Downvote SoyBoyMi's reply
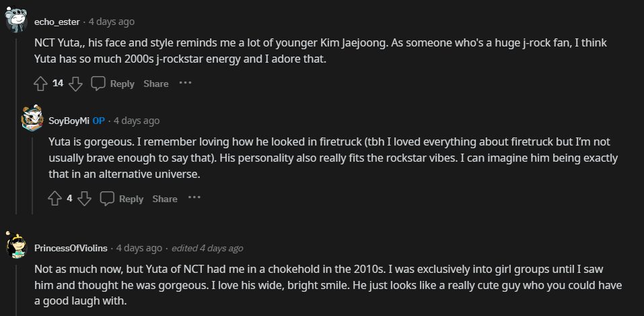This screenshot has width=644, height=316. tap(84, 199)
